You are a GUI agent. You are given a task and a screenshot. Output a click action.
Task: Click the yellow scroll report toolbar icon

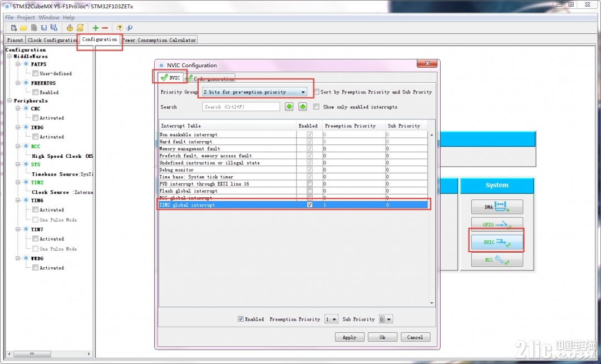(x=80, y=28)
